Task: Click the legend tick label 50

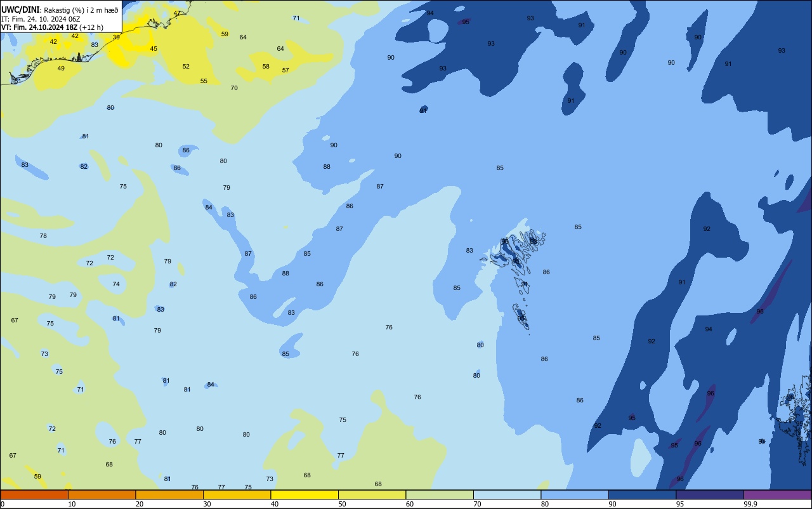Action: coord(342,504)
